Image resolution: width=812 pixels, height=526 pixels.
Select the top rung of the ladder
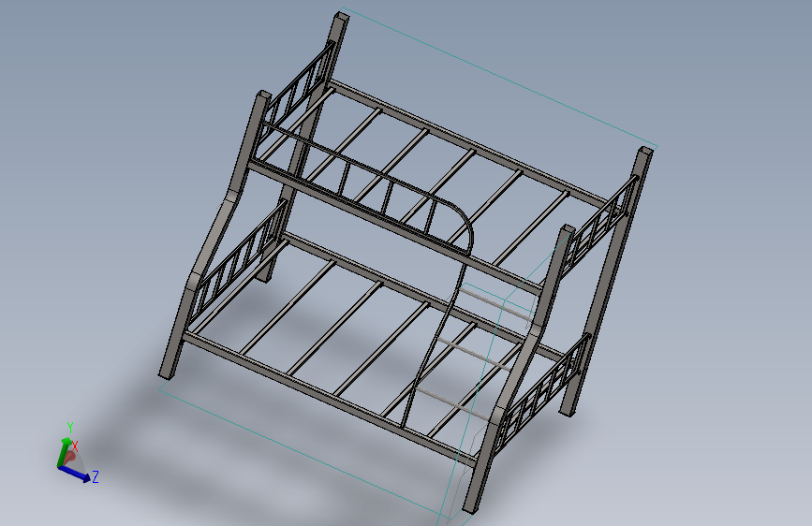[x=496, y=303]
